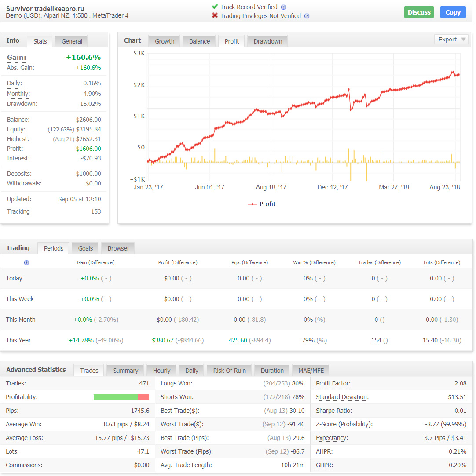The height and width of the screenshot is (476, 476).
Task: Click the Z-Score (Probability) label
Action: coord(344,425)
